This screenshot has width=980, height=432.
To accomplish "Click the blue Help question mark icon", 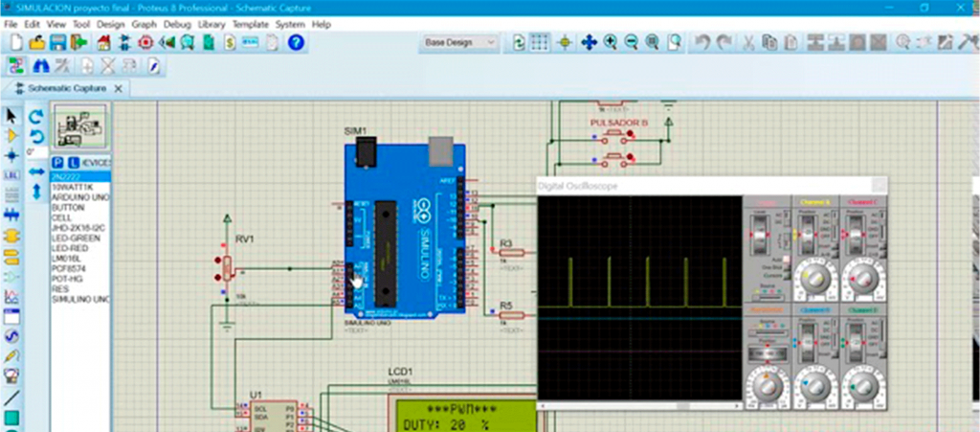I will (x=296, y=42).
